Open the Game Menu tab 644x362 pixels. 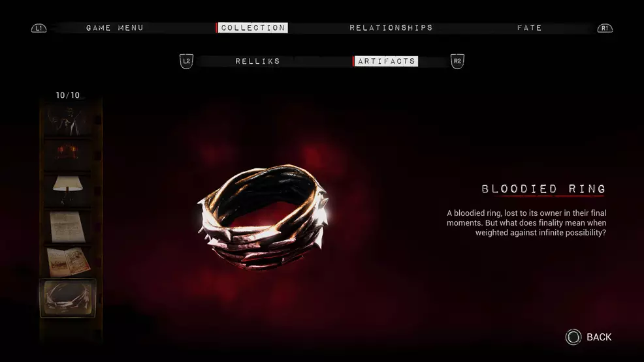point(115,28)
